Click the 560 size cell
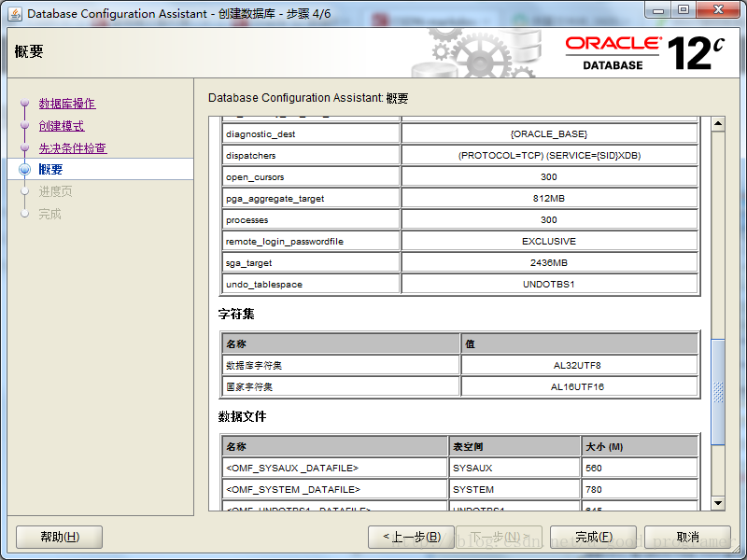 (640, 468)
